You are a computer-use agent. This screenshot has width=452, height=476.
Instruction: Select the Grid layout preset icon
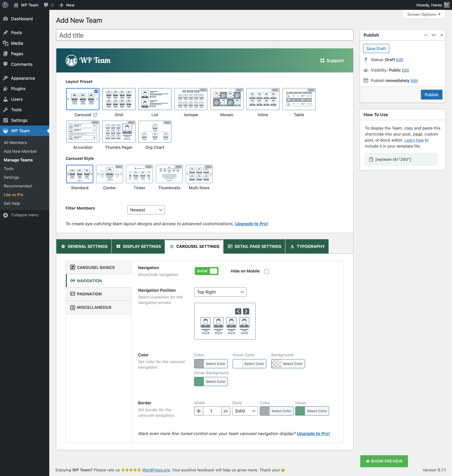(119, 99)
